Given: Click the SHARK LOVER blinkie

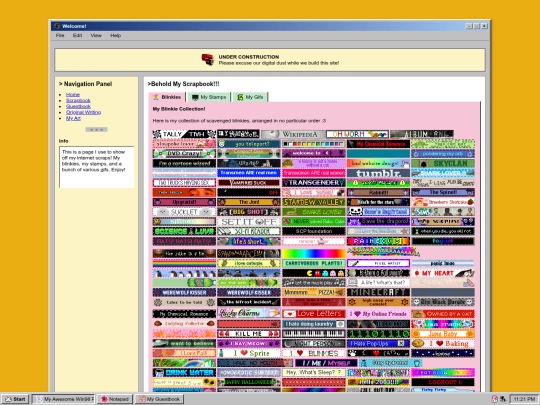Looking at the screenshot, I should (443, 173).
